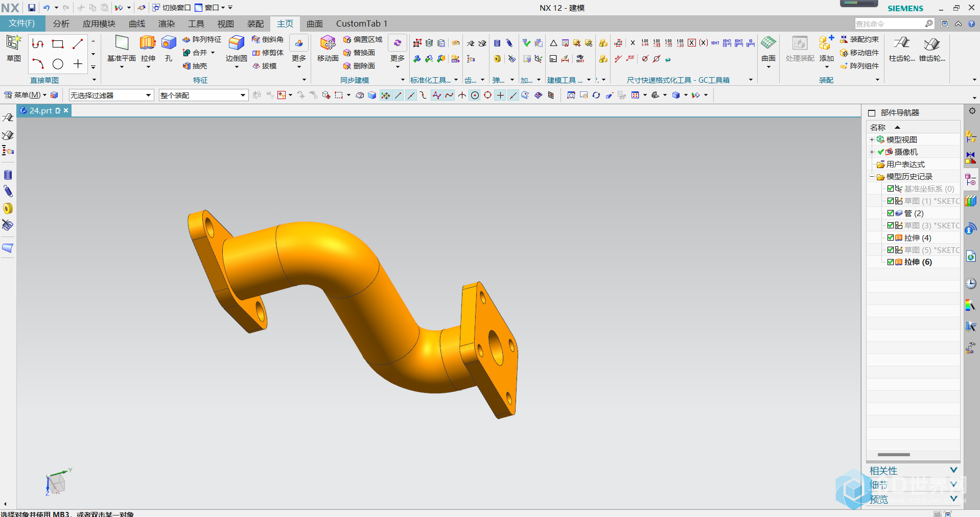
Task: Open the 菜单(M) menu button
Action: [x=25, y=95]
